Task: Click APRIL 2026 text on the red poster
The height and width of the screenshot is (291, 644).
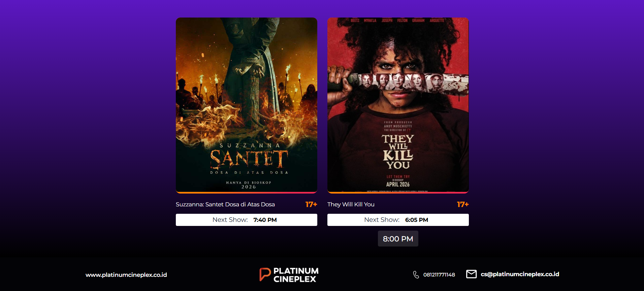Action: 398,184
